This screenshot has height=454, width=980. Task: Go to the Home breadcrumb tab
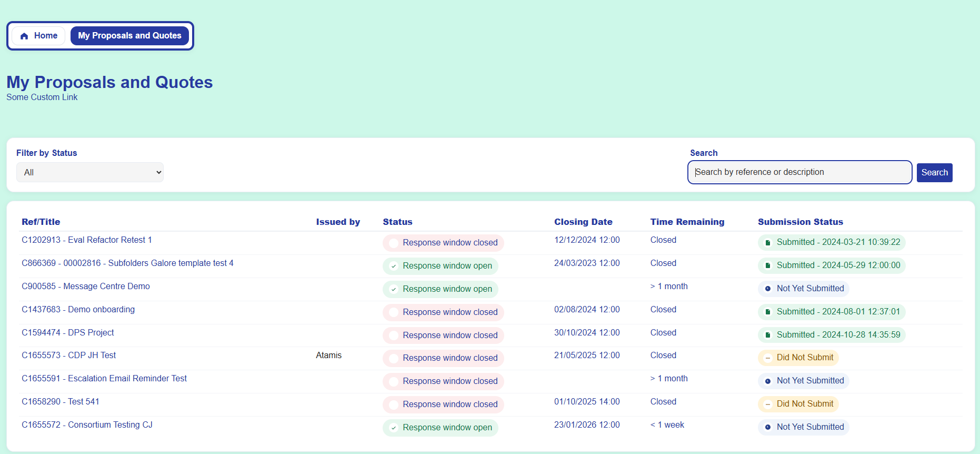(39, 36)
